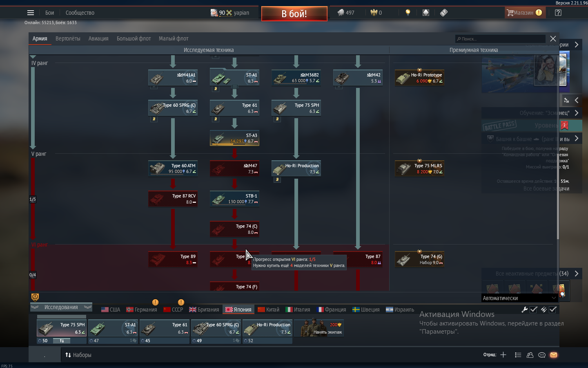Open the main hamburger menu

[31, 13]
